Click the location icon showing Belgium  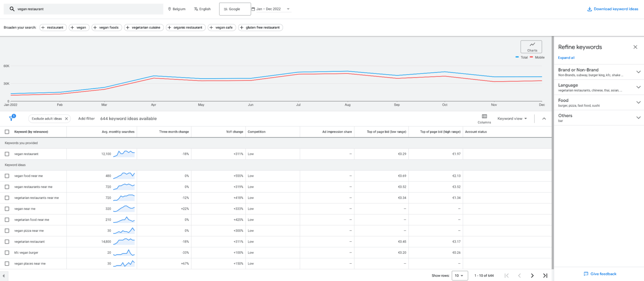(169, 9)
